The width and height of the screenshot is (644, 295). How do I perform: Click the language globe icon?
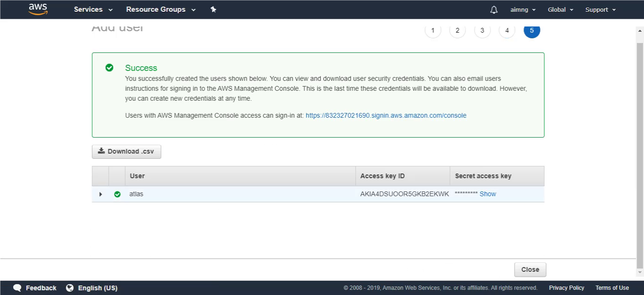tap(70, 288)
